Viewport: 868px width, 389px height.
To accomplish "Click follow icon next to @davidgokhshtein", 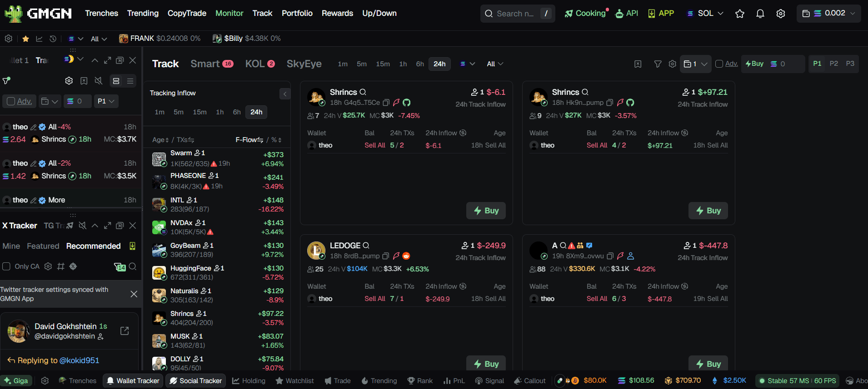I will (x=100, y=336).
